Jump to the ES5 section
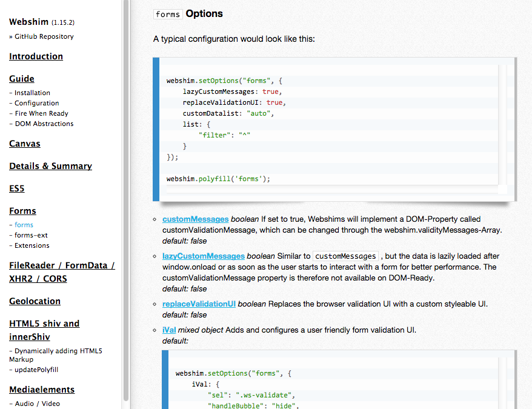532x409 pixels. [x=16, y=188]
